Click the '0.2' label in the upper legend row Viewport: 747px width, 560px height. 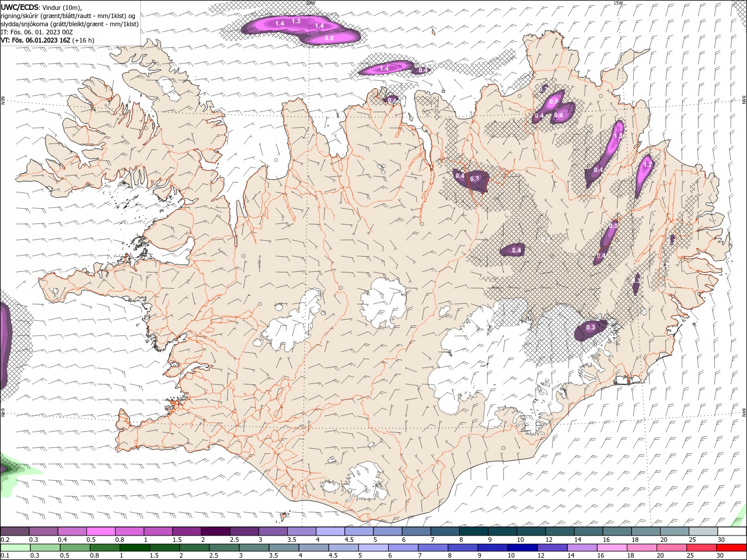click(5, 540)
